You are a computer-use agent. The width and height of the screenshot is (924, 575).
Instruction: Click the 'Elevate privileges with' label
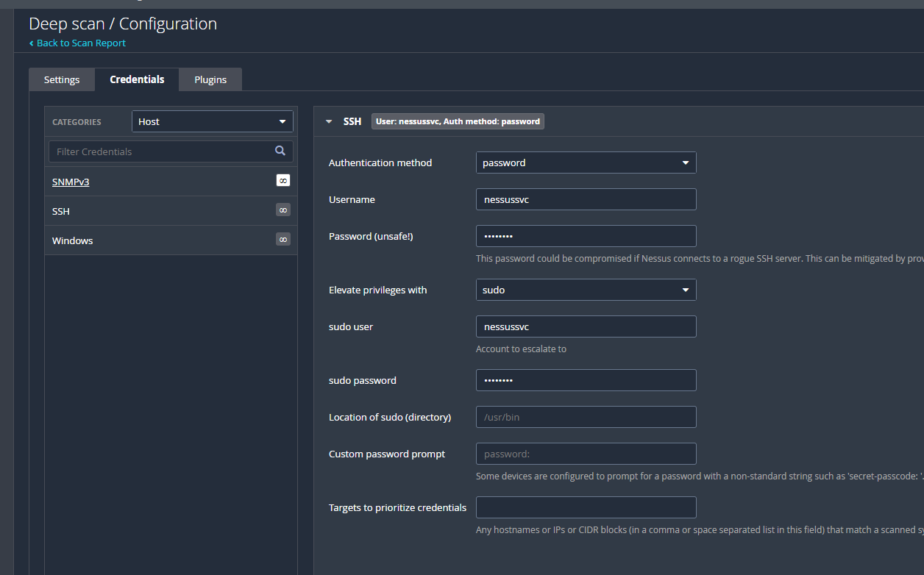[377, 290]
